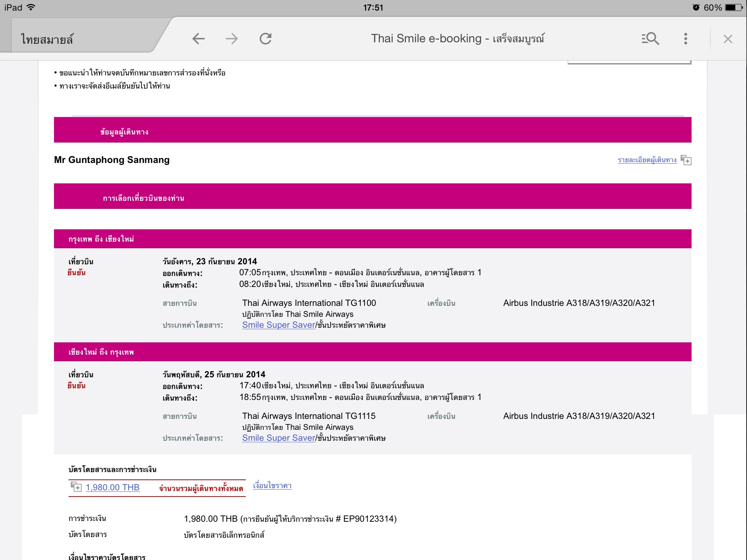Image resolution: width=747 pixels, height=560 pixels.
Task: Close the tab with the X icon
Action: point(728,39)
